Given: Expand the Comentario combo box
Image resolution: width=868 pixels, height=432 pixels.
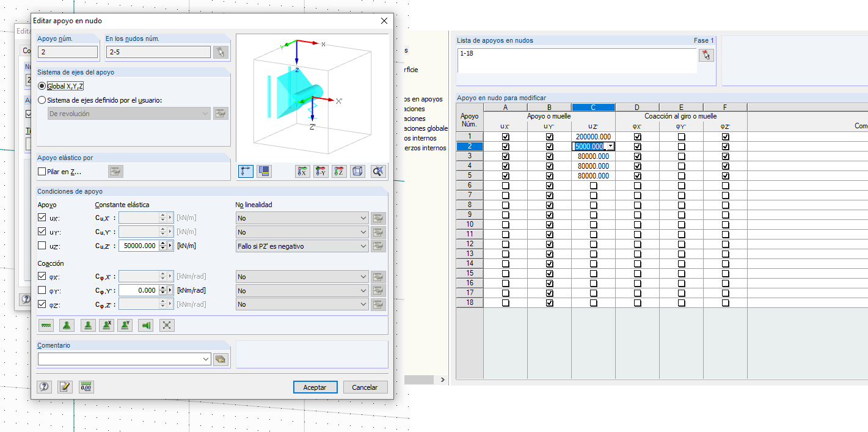Looking at the screenshot, I should click(x=206, y=359).
